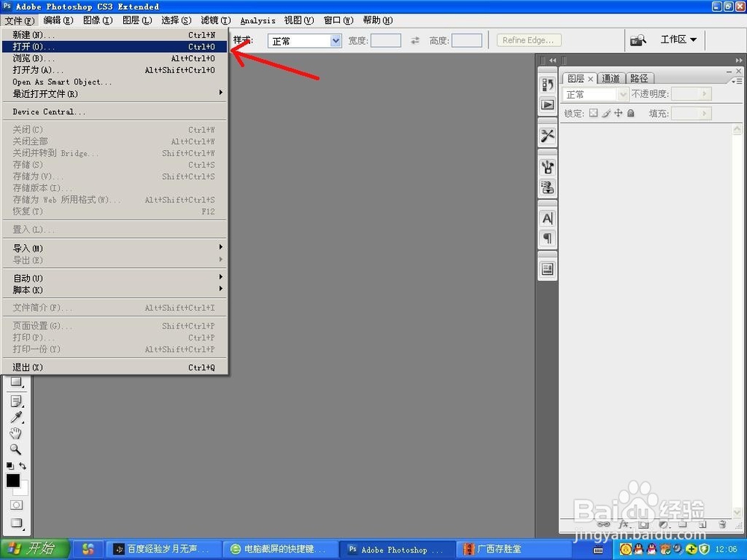The width and height of the screenshot is (747, 560).
Task: Click the Go to Bridge icon
Action: [638, 40]
